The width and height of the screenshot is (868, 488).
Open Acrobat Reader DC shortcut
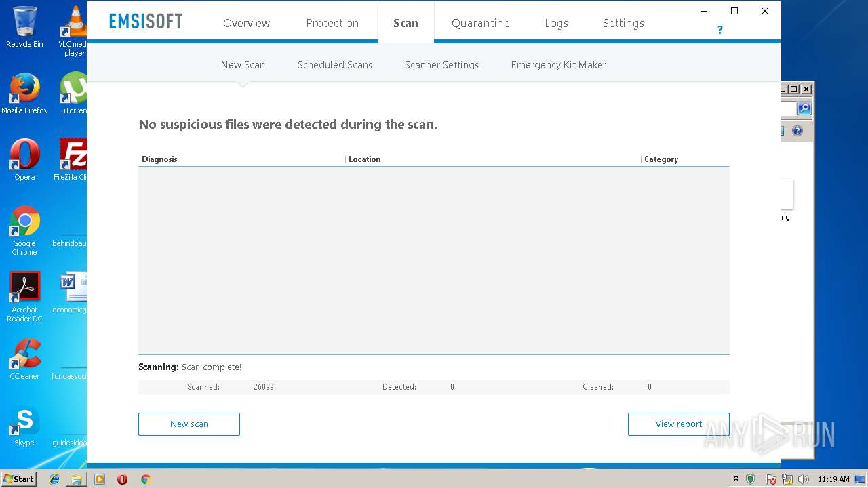[x=24, y=297]
